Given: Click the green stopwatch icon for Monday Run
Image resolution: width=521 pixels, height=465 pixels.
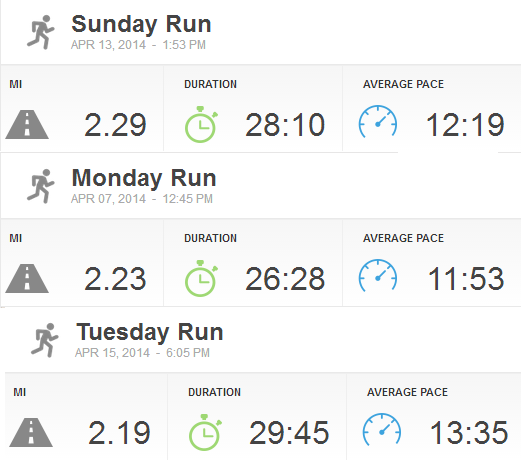Looking at the screenshot, I should [201, 278].
